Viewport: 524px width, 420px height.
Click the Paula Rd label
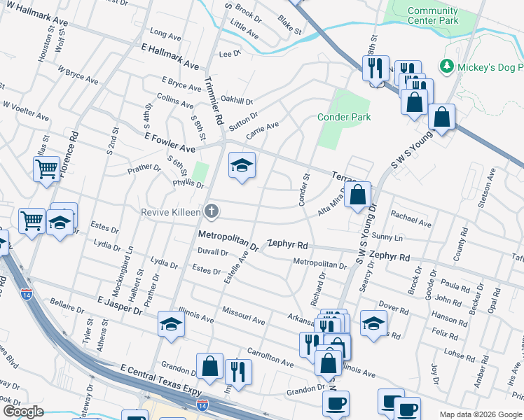(455, 286)
